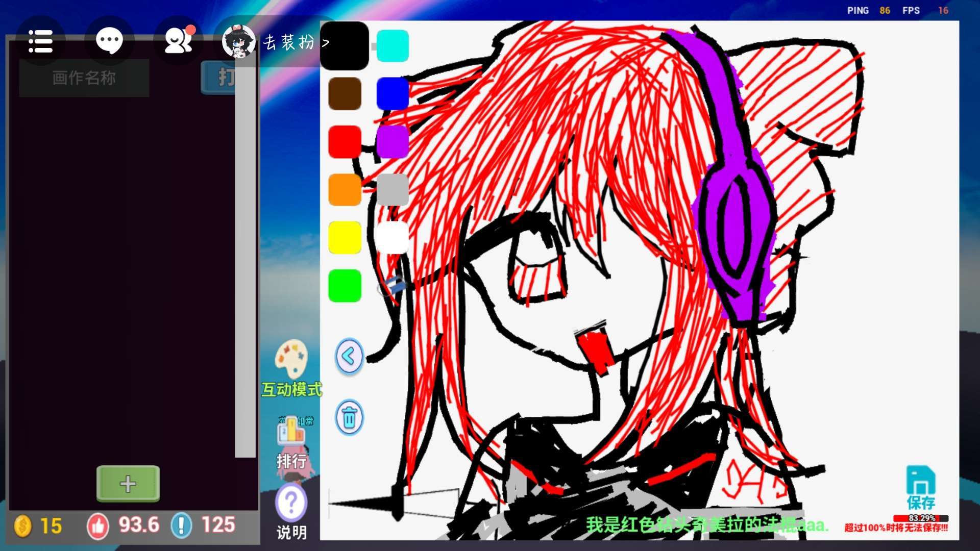Select the cyan color swatch
Viewport: 980px width, 551px height.
393,46
